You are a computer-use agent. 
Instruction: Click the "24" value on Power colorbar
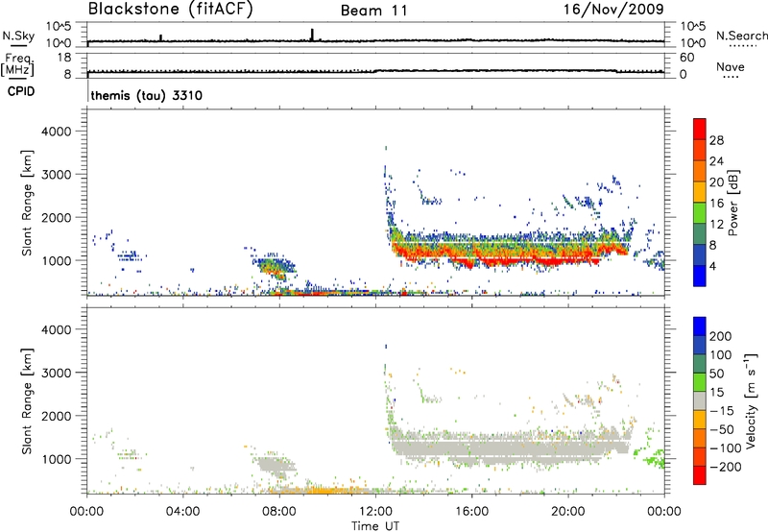716,161
